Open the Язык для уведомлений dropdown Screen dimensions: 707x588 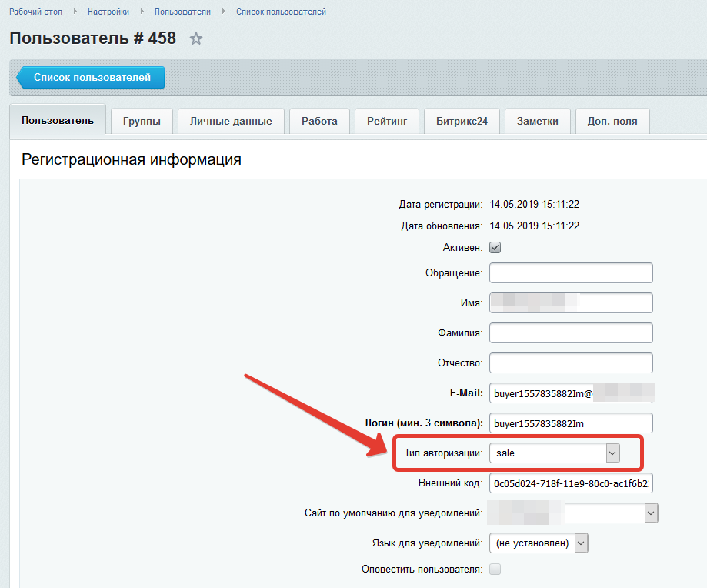[x=538, y=543]
